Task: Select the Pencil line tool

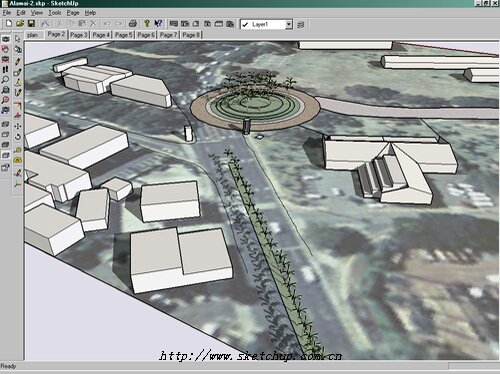Action: [x=18, y=61]
